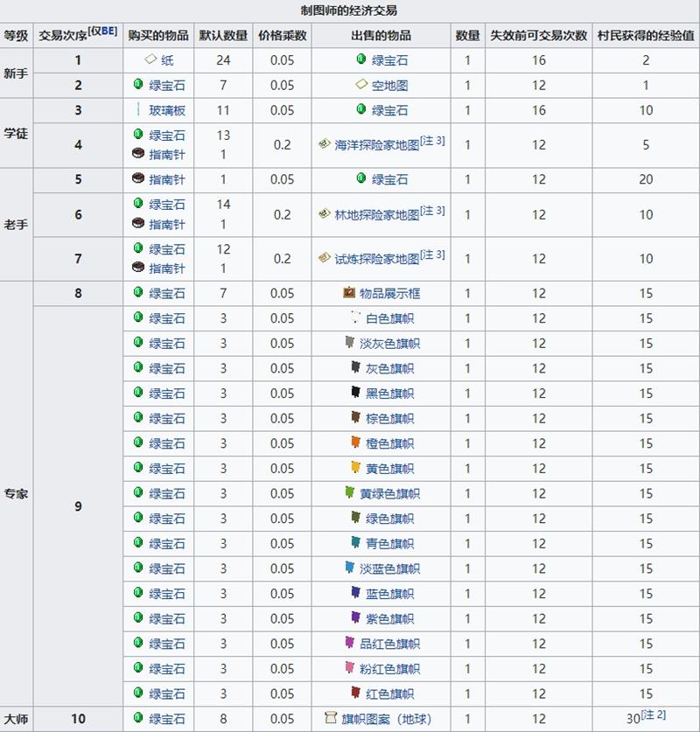
Task: Click the orange banner icon beside 橙色旗帜
Action: [x=355, y=443]
